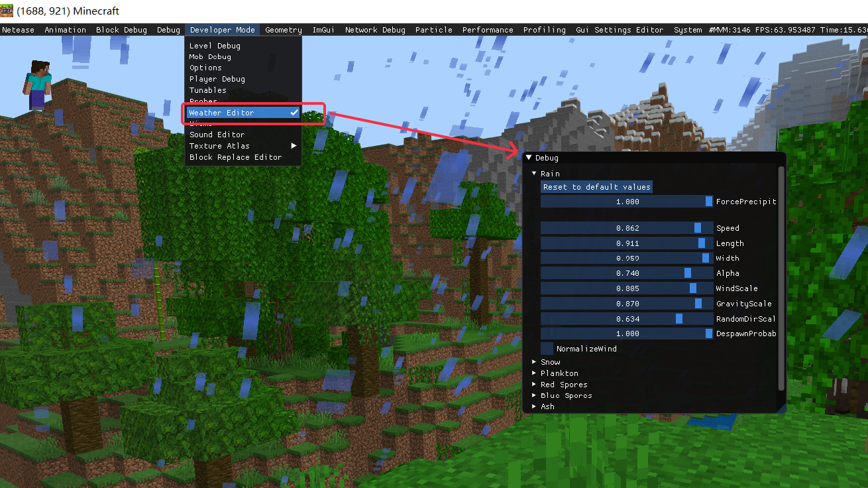
Task: Click the Time readout in the menu bar
Action: click(843, 30)
